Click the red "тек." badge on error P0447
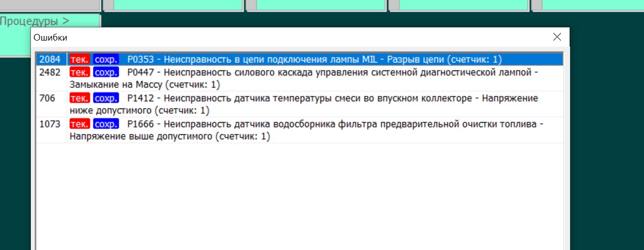 point(79,73)
